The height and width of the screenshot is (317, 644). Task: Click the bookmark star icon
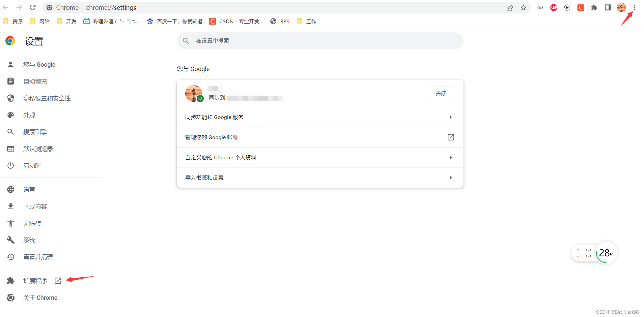[x=524, y=7]
